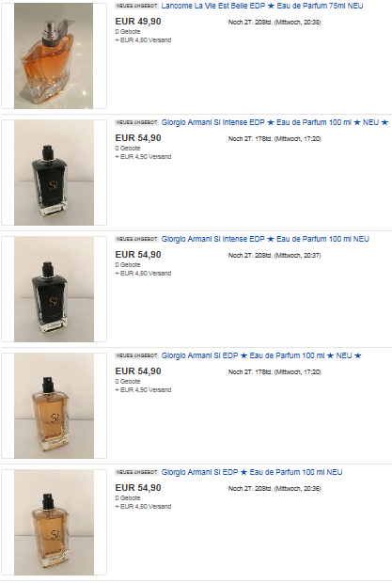Screen dimensions: 392x583
Task: Click NEUES ANGEBOT badge on Si Intense ending 20:37
Action: point(136,239)
